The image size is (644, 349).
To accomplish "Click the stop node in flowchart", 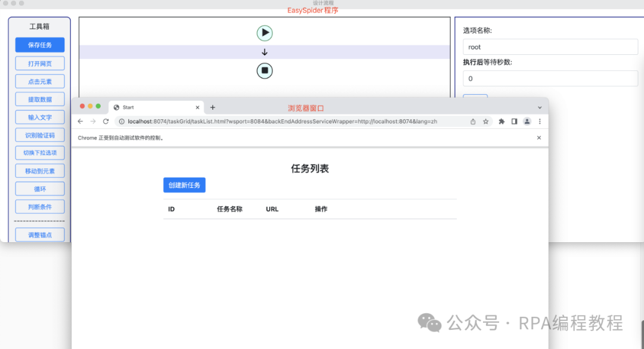I will [265, 71].
